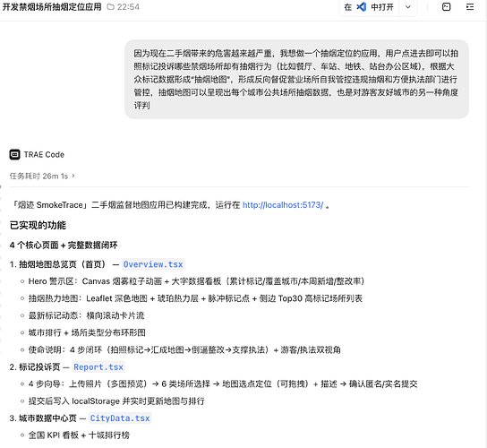Click the 22:54 timestamp

pos(128,7)
